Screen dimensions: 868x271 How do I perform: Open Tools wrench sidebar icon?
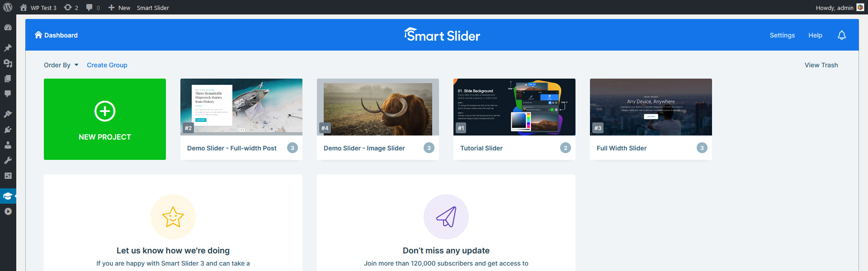coord(8,160)
